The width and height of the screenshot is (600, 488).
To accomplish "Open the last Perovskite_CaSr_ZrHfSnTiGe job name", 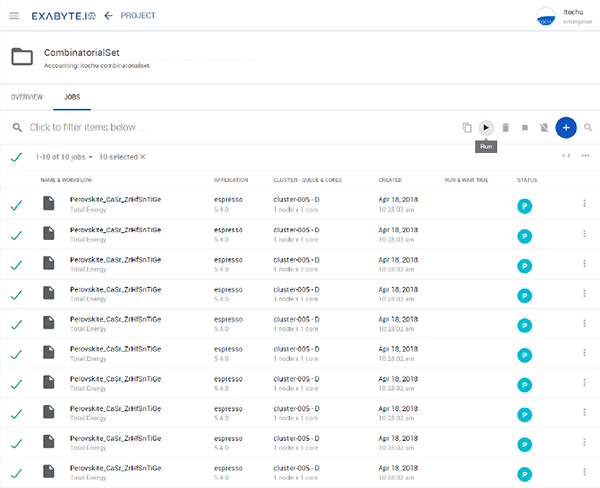I will click(x=115, y=468).
